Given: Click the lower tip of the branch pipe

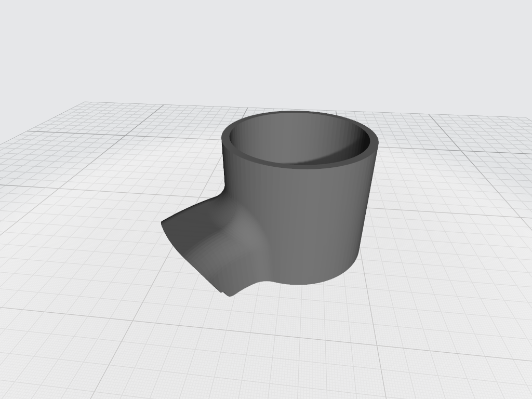Looking at the screenshot, I should point(229,295).
